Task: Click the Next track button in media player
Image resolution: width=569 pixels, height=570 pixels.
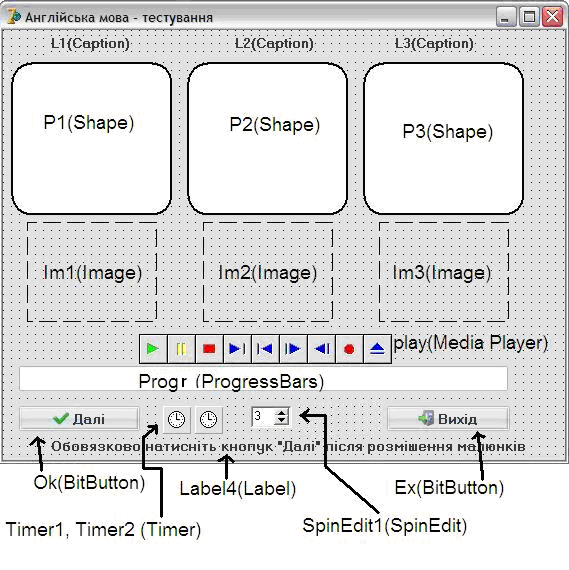Action: click(237, 349)
